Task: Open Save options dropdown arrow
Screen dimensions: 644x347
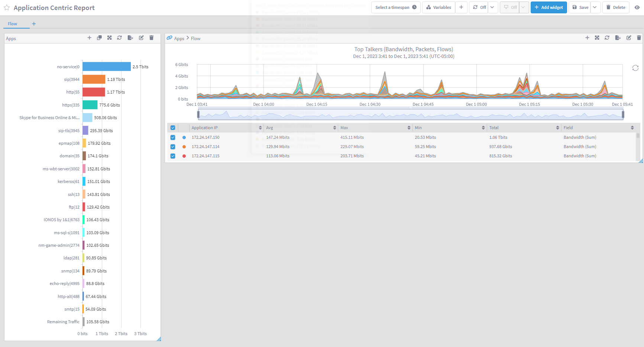Action: point(595,7)
